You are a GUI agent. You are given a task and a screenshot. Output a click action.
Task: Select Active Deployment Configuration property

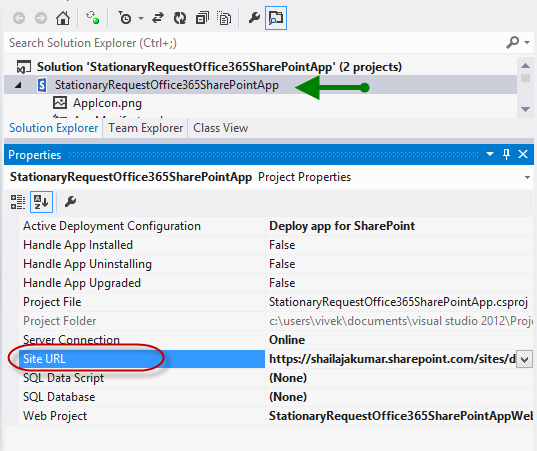(142, 226)
